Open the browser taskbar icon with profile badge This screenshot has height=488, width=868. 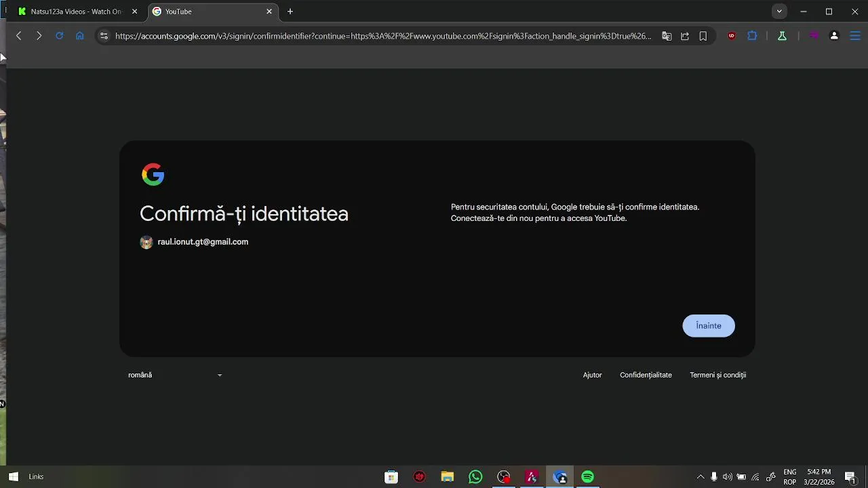click(560, 477)
